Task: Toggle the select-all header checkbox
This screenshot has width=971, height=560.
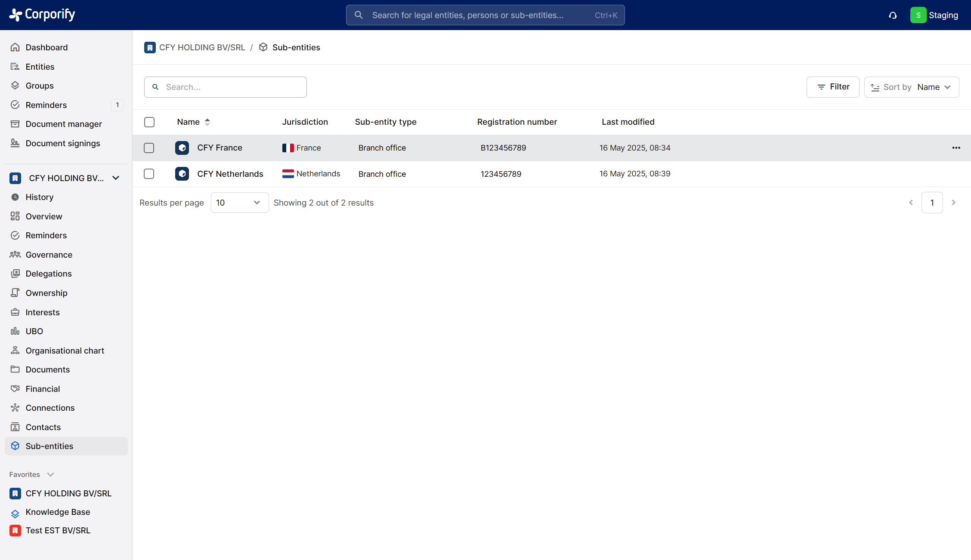Action: (149, 122)
